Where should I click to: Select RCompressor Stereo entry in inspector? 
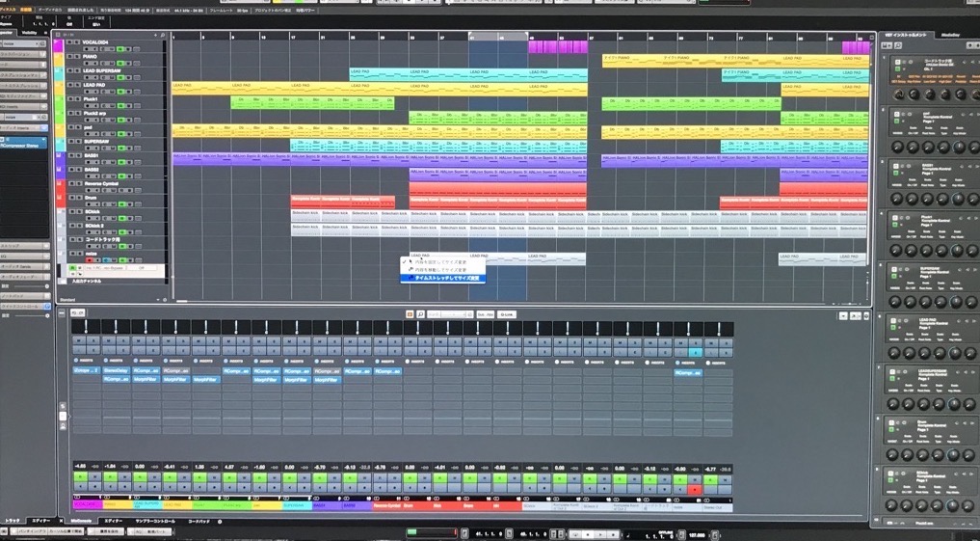coord(23,144)
